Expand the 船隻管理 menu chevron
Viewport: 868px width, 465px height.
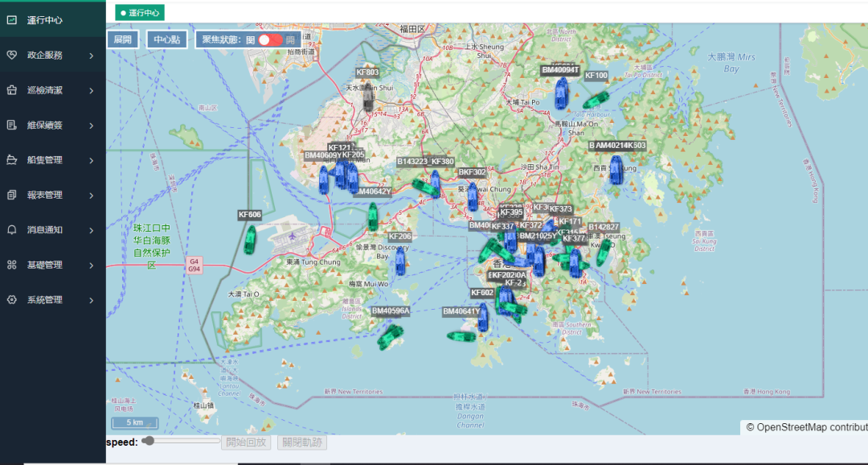(92, 160)
